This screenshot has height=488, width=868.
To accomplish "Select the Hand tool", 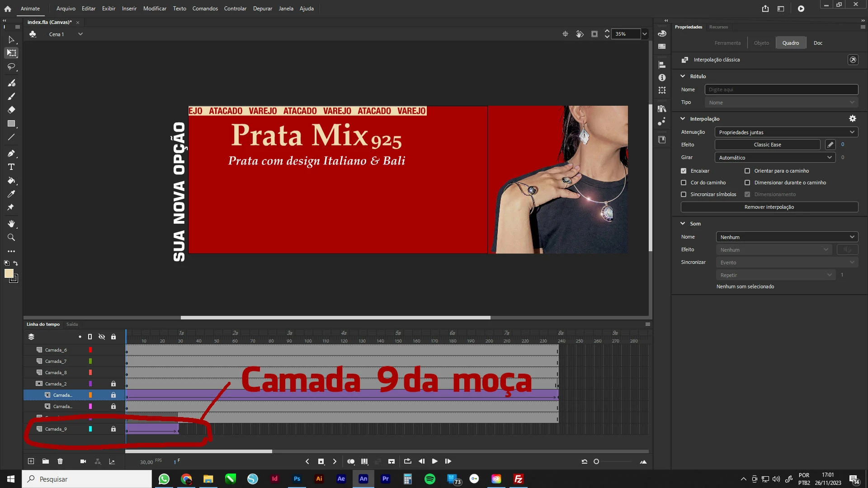I will tap(11, 224).
